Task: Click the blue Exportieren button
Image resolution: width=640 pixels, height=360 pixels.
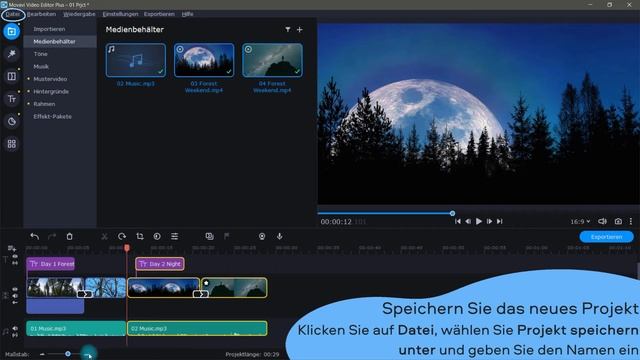Action: pos(607,237)
